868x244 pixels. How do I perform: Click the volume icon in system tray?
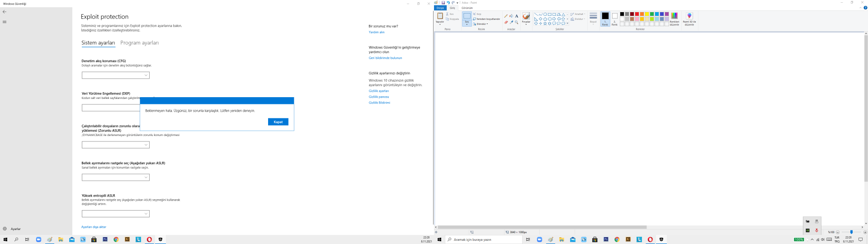[823, 239]
